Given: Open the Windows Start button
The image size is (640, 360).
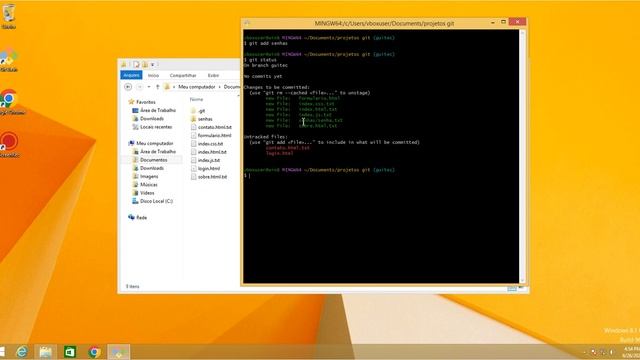Looking at the screenshot, I should pyautogui.click(x=2, y=351).
